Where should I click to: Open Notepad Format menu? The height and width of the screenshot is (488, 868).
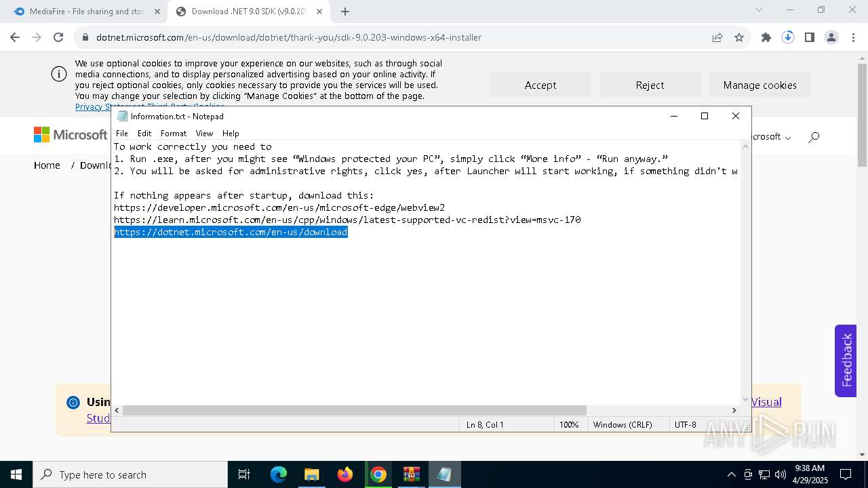tap(174, 134)
